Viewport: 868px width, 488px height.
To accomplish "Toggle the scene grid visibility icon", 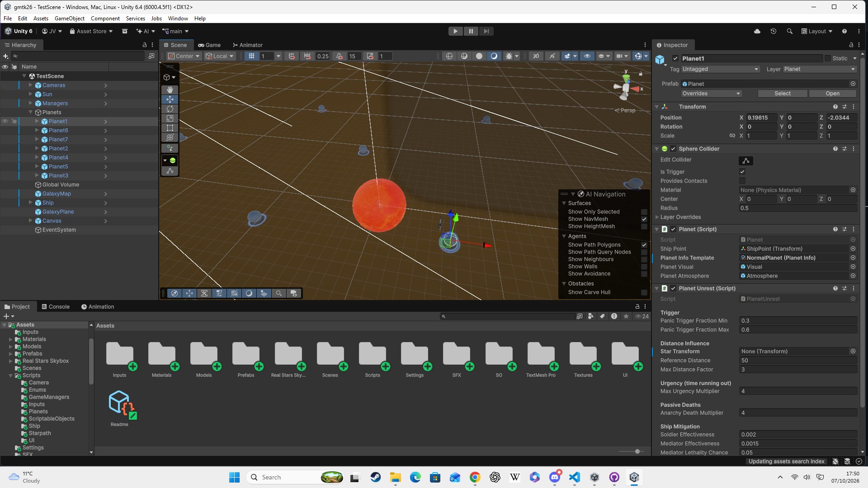I will [251, 56].
